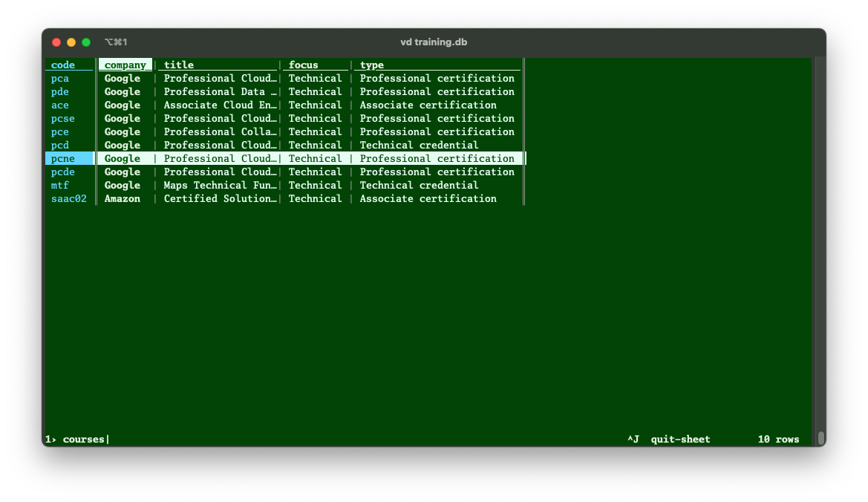Click the 'title' column header
This screenshot has height=502, width=868.
[x=179, y=65]
